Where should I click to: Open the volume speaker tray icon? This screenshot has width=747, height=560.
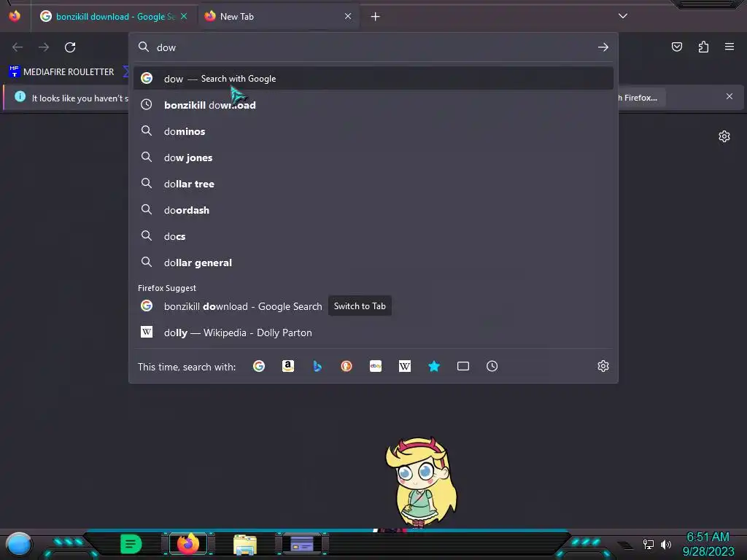(665, 544)
